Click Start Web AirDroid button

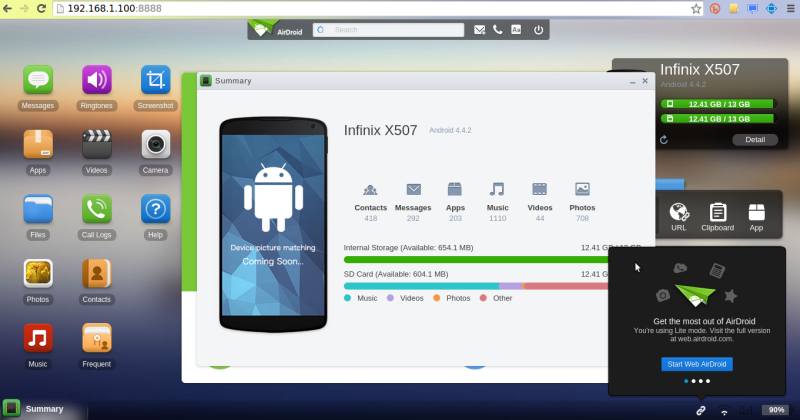[x=697, y=364]
